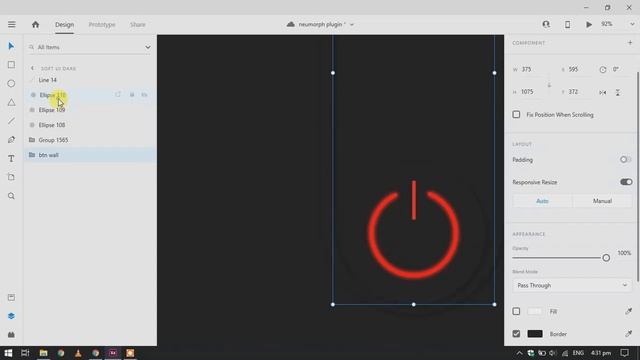Select the Text tool

click(11, 159)
